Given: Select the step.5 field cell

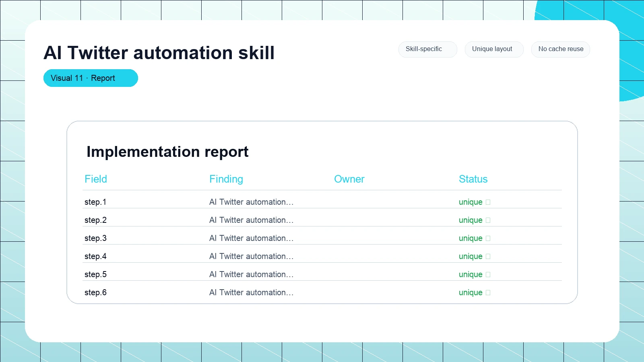Looking at the screenshot, I should 95,274.
